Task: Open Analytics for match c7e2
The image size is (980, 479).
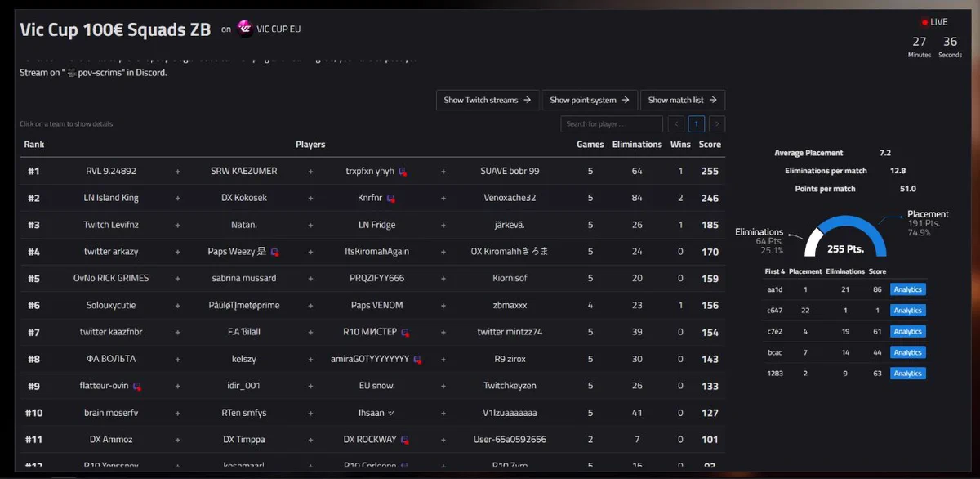Action: (908, 331)
